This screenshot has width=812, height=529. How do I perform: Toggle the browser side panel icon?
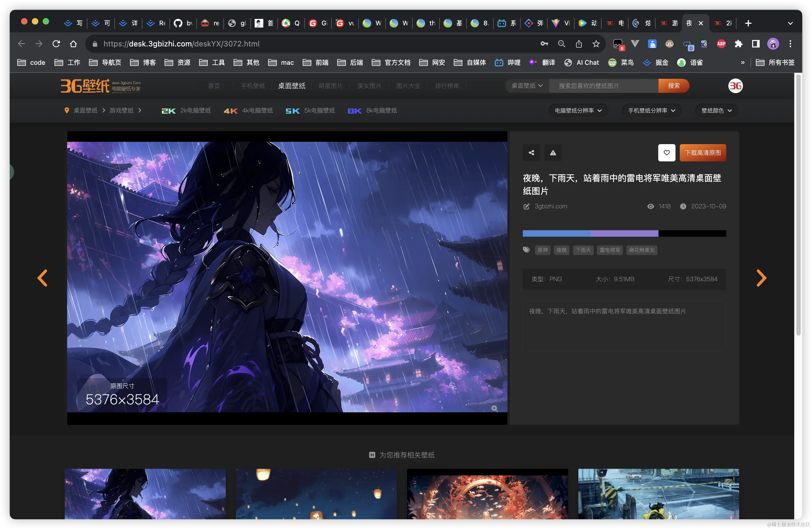[756, 44]
